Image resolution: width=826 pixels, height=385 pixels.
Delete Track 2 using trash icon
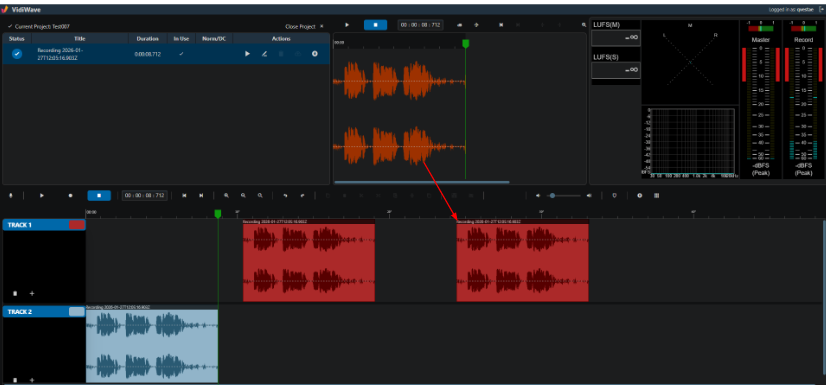(x=15, y=380)
